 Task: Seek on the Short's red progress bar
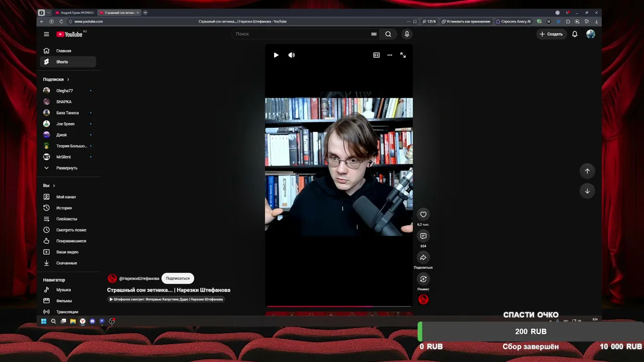click(x=339, y=306)
